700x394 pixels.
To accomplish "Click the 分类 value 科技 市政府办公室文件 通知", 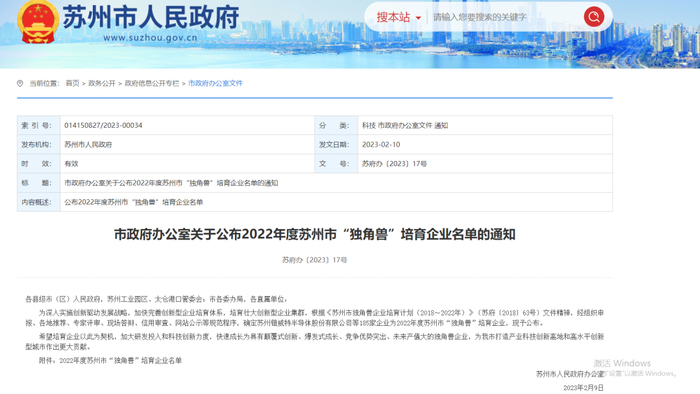I will (405, 125).
